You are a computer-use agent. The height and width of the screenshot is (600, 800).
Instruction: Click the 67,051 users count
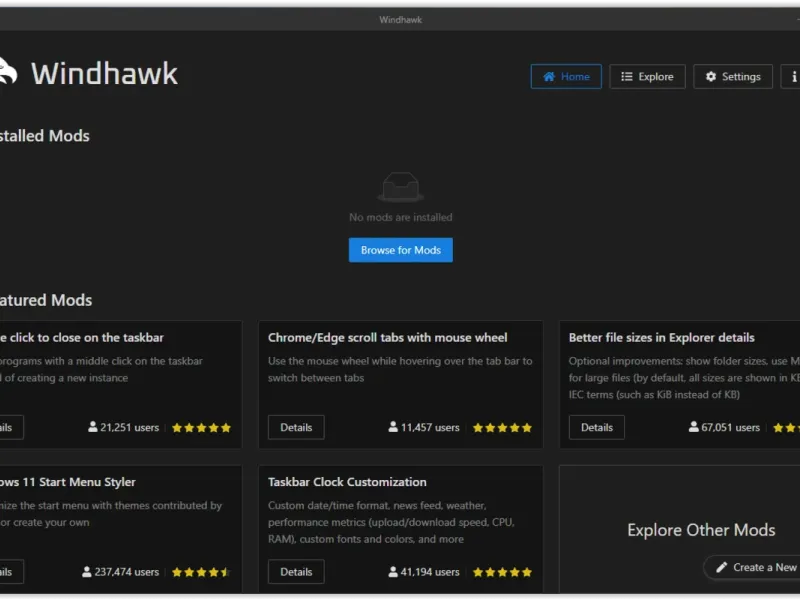[730, 428]
